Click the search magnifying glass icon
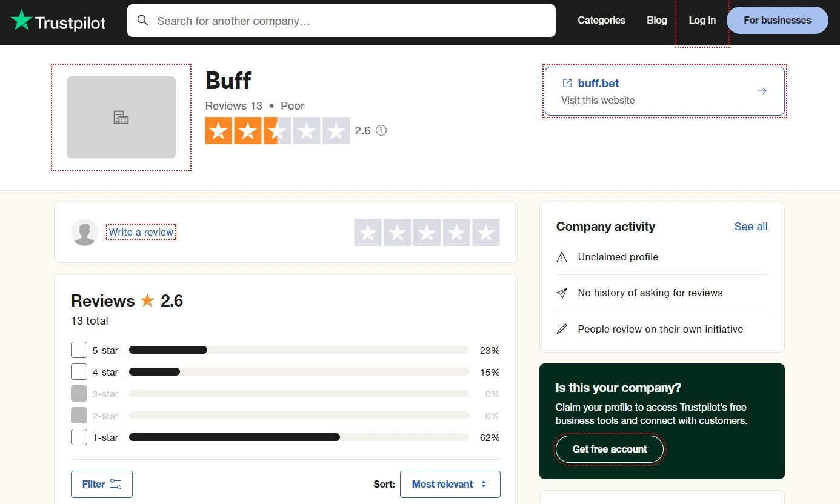The image size is (840, 504). (142, 20)
